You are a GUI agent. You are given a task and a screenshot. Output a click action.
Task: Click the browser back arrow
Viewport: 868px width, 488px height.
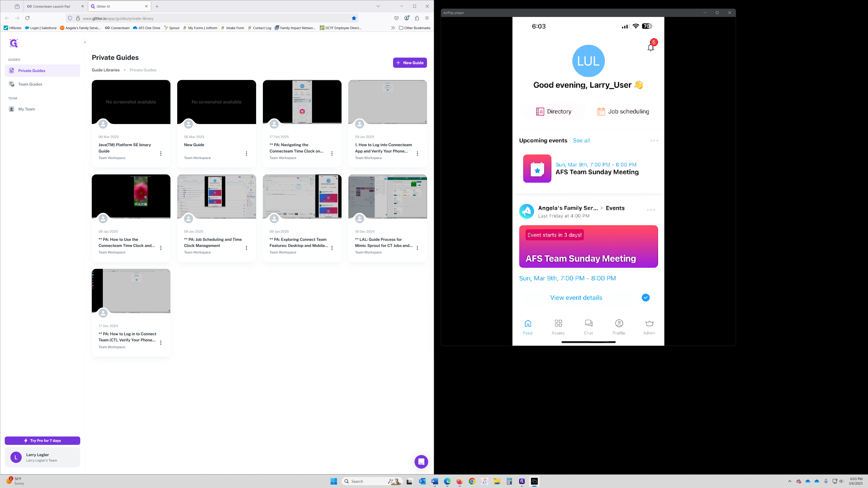[7, 18]
